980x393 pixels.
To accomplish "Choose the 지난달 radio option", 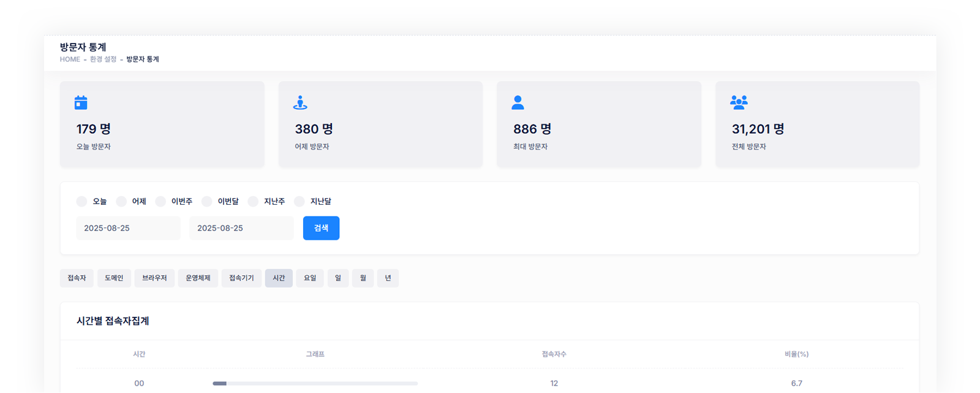I will pos(300,202).
